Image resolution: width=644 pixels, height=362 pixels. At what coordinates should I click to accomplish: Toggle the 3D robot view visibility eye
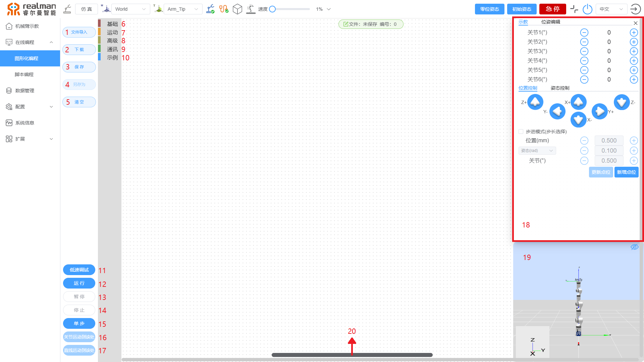pos(634,247)
